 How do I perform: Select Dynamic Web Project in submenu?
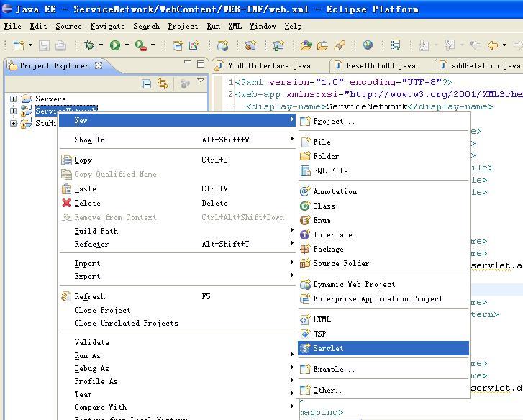(383, 284)
